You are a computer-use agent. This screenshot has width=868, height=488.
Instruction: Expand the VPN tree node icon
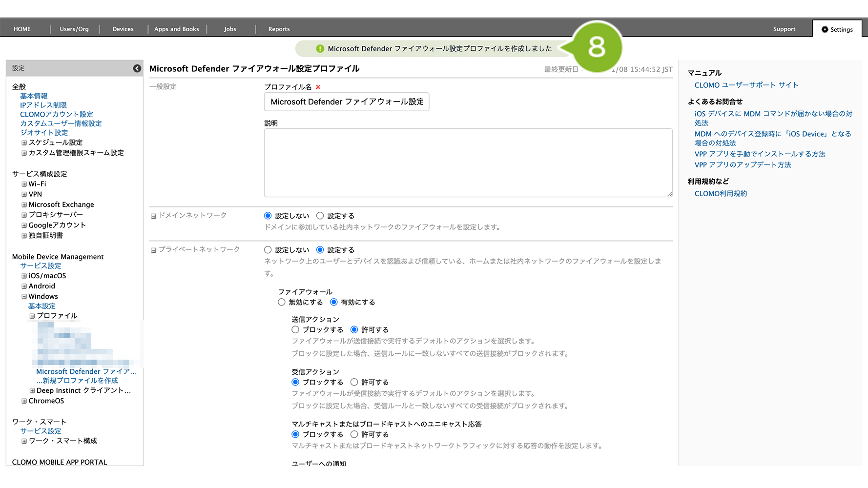[24, 195]
